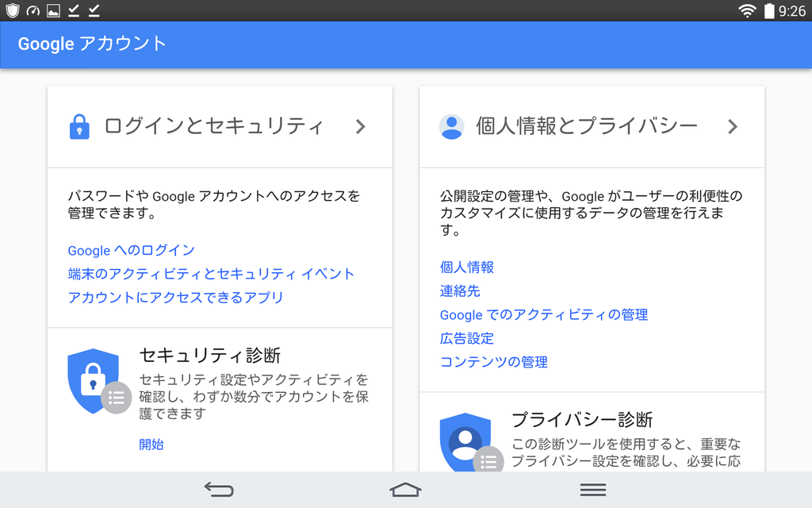The width and height of the screenshot is (812, 508).
Task: Tap the Android back navigation button
Action: 219,489
